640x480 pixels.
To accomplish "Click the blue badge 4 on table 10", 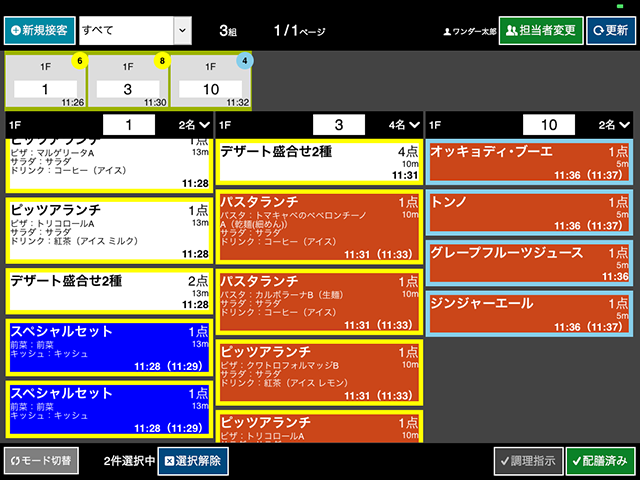I will [x=245, y=61].
